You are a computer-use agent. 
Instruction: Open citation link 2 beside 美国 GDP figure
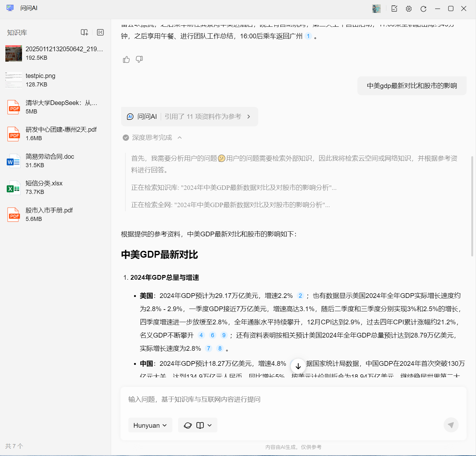coord(300,296)
